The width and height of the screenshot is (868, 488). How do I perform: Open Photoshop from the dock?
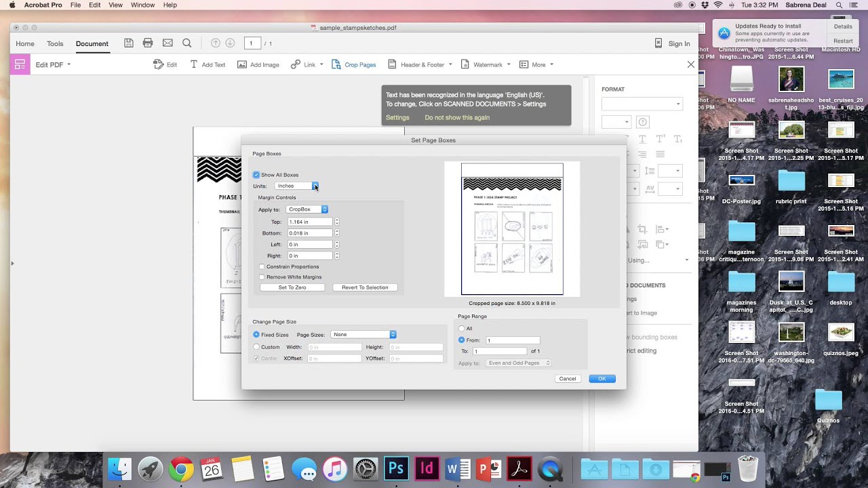[x=397, y=469]
